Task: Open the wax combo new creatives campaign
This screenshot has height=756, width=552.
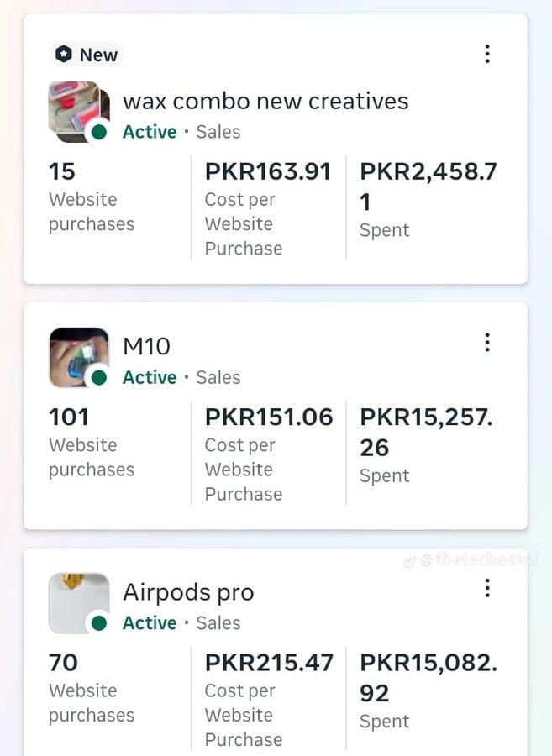Action: (265, 102)
